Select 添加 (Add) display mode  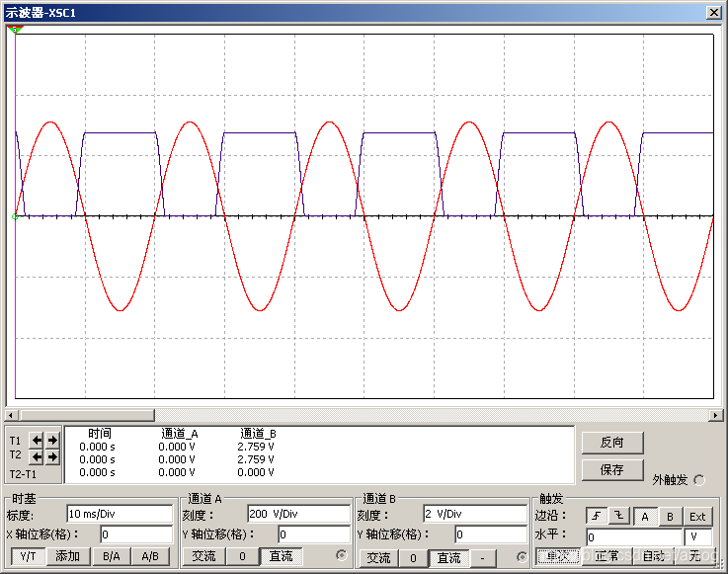tap(68, 556)
